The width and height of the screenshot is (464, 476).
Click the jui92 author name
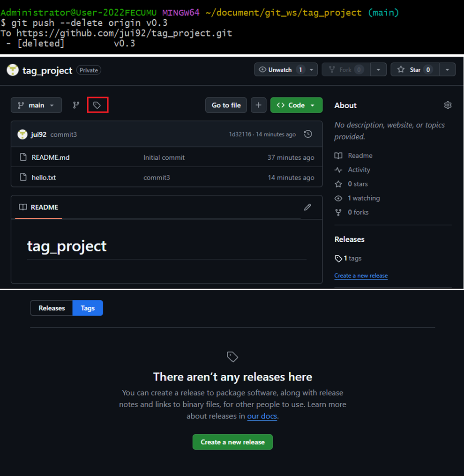point(38,134)
